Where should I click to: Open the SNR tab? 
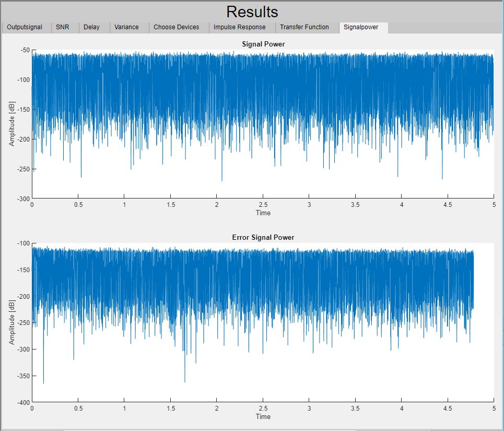[63, 27]
